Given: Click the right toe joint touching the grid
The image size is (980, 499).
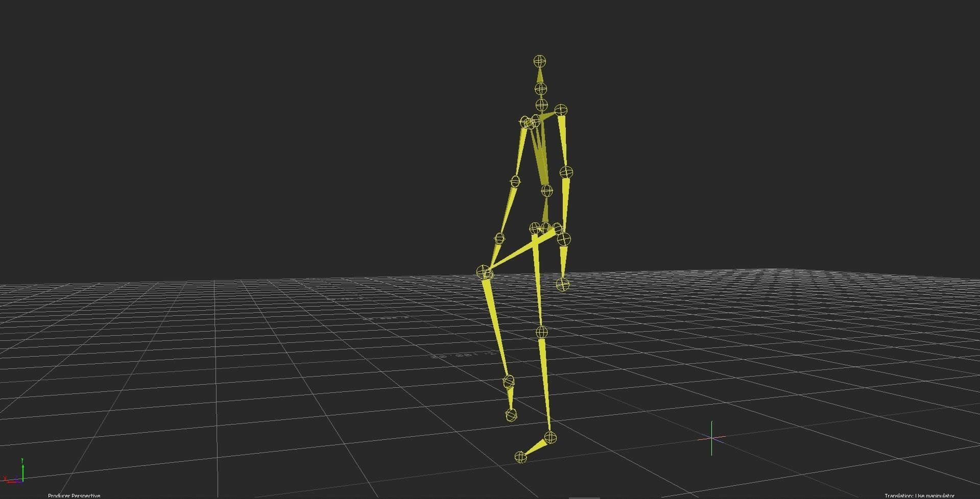Looking at the screenshot, I should (x=520, y=456).
